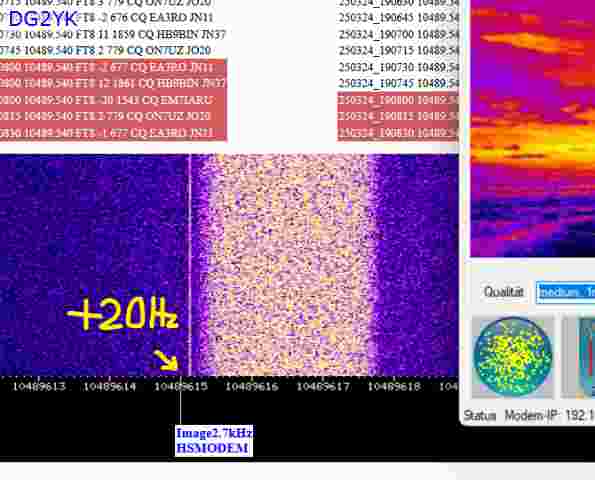
Task: Select CQ HB9BIN JN37 highlighted row
Action: coord(113,83)
